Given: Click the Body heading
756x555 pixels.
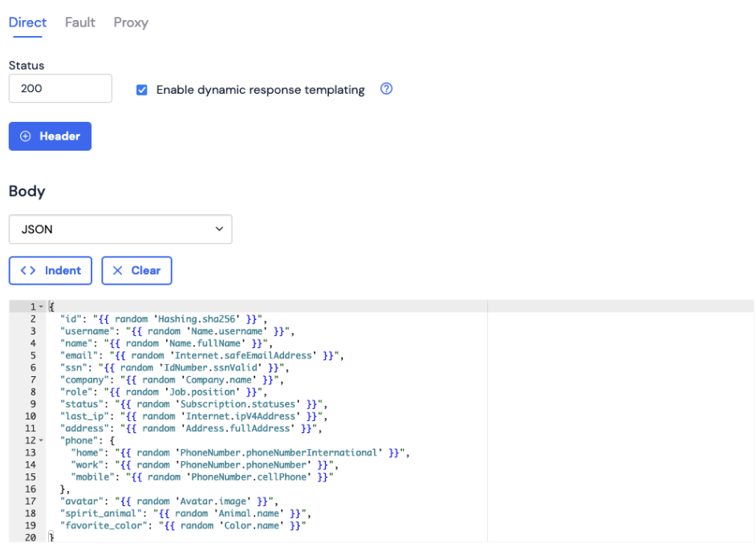Looking at the screenshot, I should [x=27, y=191].
